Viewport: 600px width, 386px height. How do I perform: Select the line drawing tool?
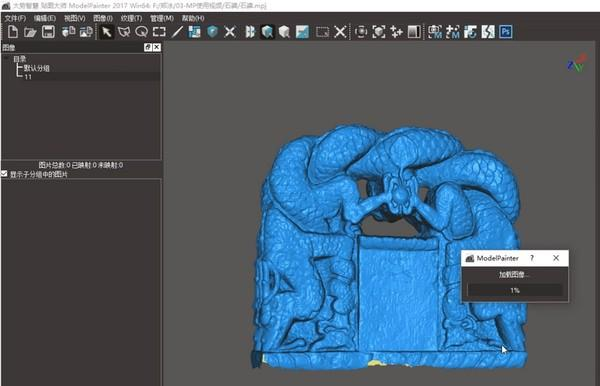coord(177,32)
